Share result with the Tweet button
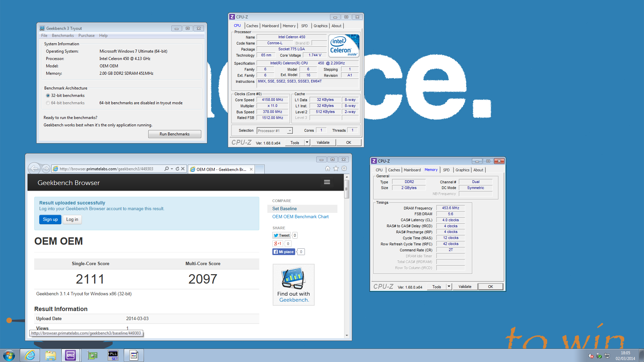Image resolution: width=644 pixels, height=362 pixels. click(x=281, y=235)
